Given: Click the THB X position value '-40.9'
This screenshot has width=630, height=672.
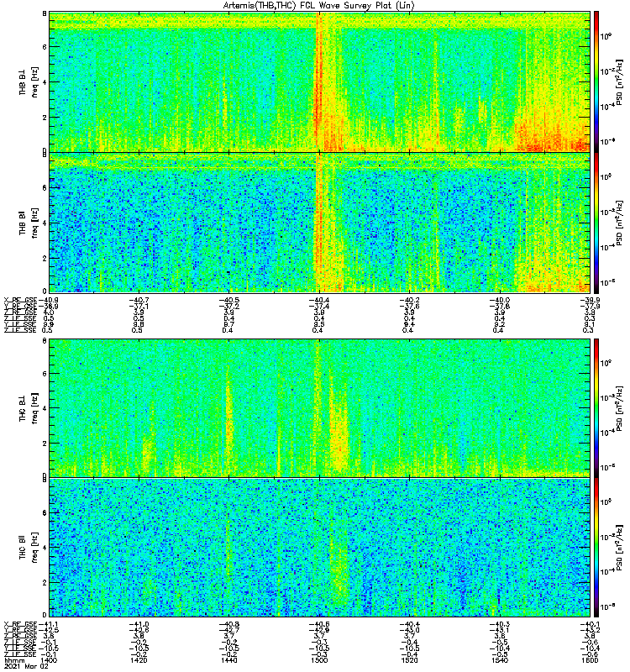Looking at the screenshot, I should 49,300.
